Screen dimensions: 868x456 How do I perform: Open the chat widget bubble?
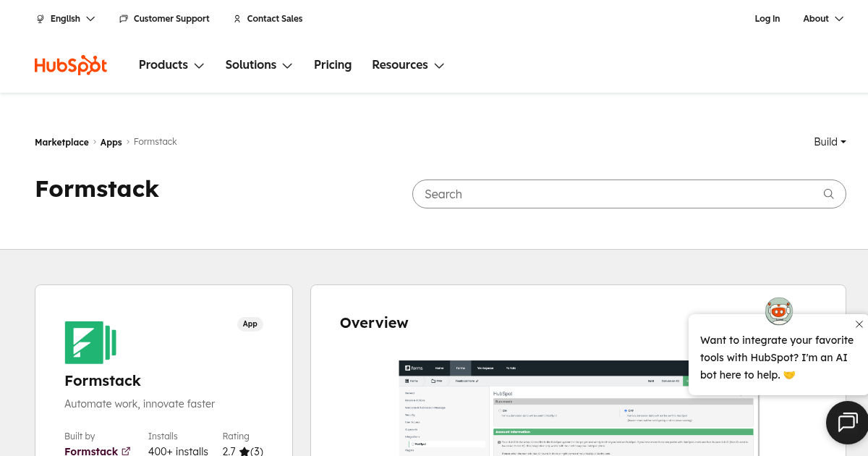pos(847,422)
